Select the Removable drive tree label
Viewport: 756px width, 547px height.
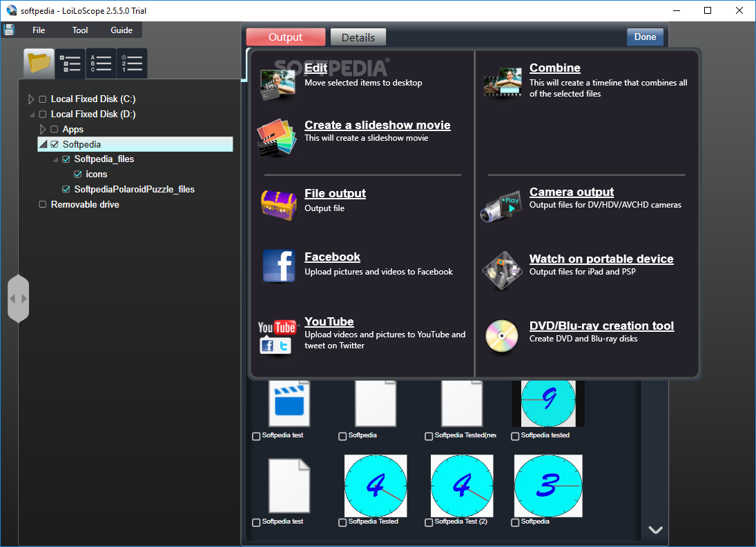(85, 205)
